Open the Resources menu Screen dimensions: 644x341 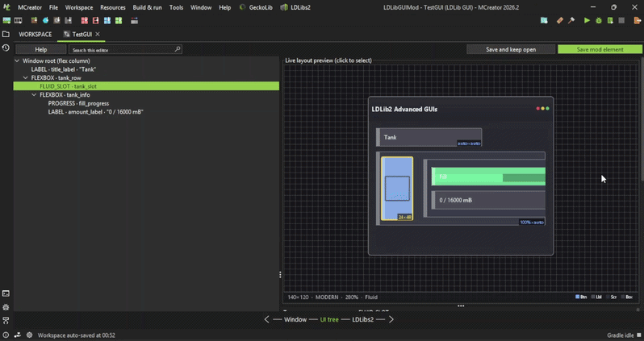point(113,7)
